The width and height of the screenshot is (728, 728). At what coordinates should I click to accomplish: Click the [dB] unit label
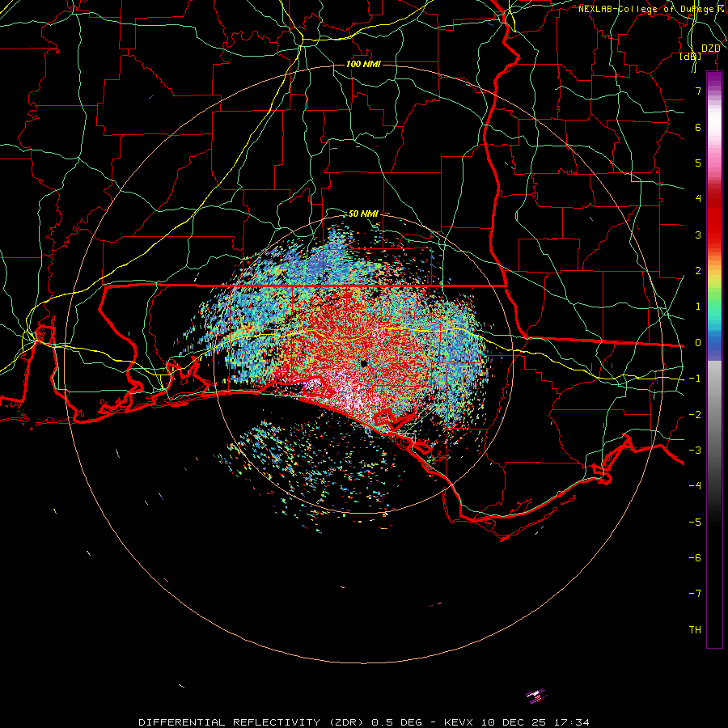[691, 56]
